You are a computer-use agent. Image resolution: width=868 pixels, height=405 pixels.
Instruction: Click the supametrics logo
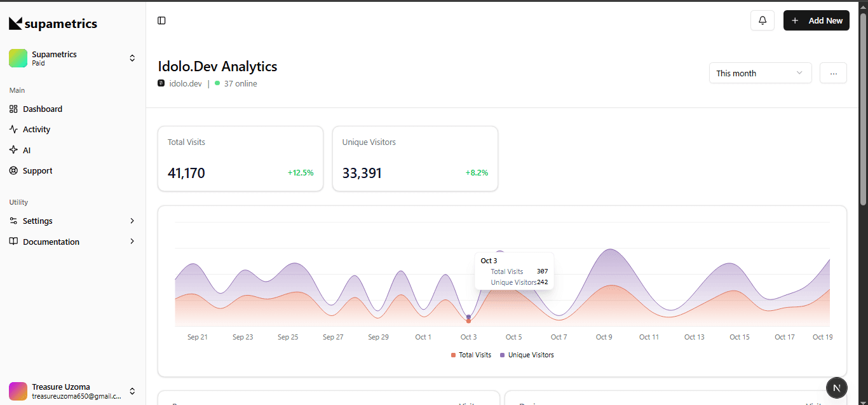[x=53, y=24]
